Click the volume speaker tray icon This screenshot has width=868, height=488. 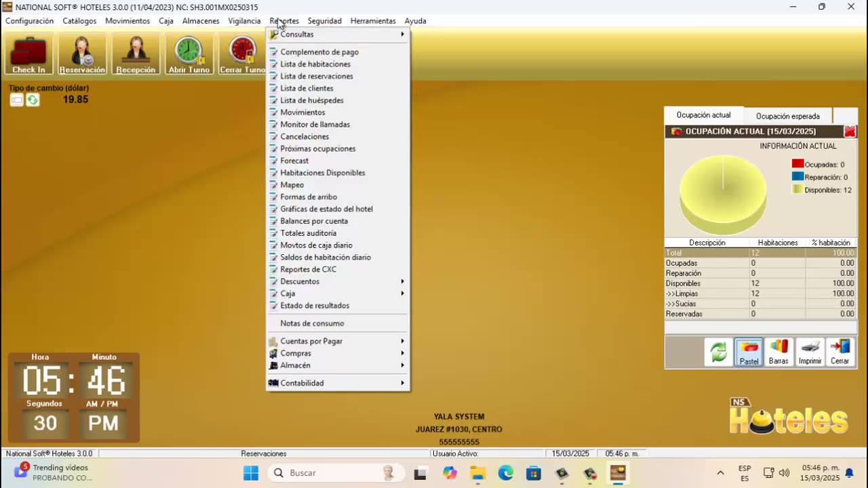pos(785,473)
